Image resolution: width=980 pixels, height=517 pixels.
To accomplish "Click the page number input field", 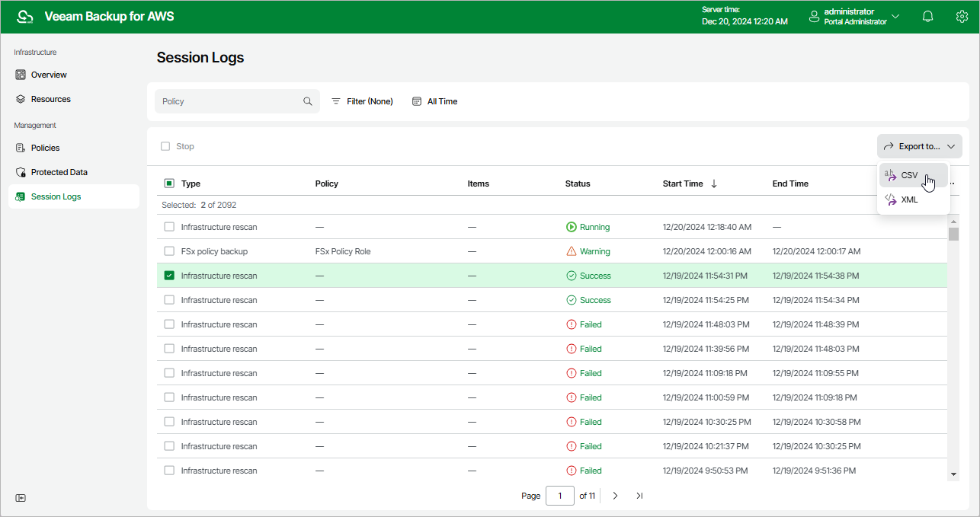I will pos(560,496).
